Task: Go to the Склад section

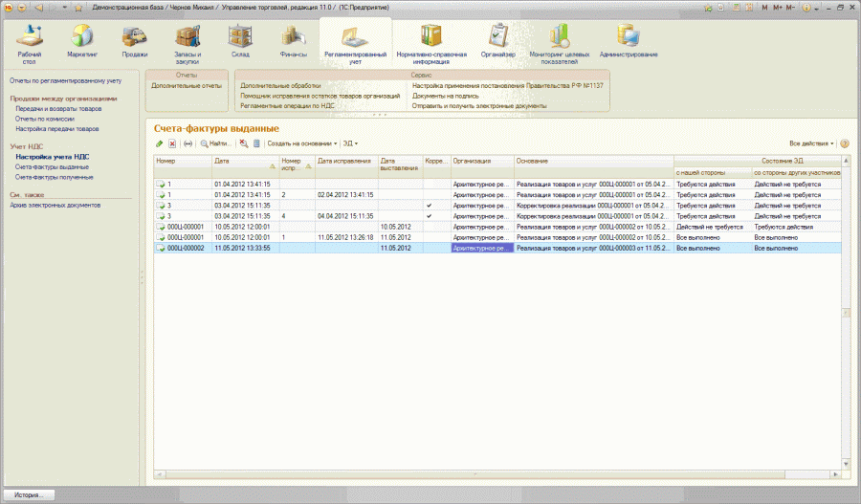Action: 239,41
